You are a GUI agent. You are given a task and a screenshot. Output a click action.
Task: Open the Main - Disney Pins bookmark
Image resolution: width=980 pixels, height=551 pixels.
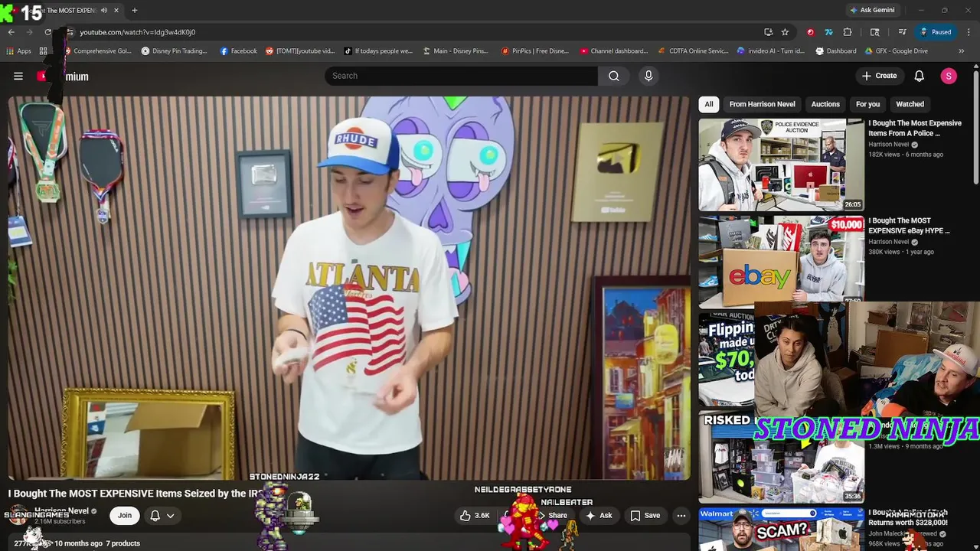tap(455, 51)
